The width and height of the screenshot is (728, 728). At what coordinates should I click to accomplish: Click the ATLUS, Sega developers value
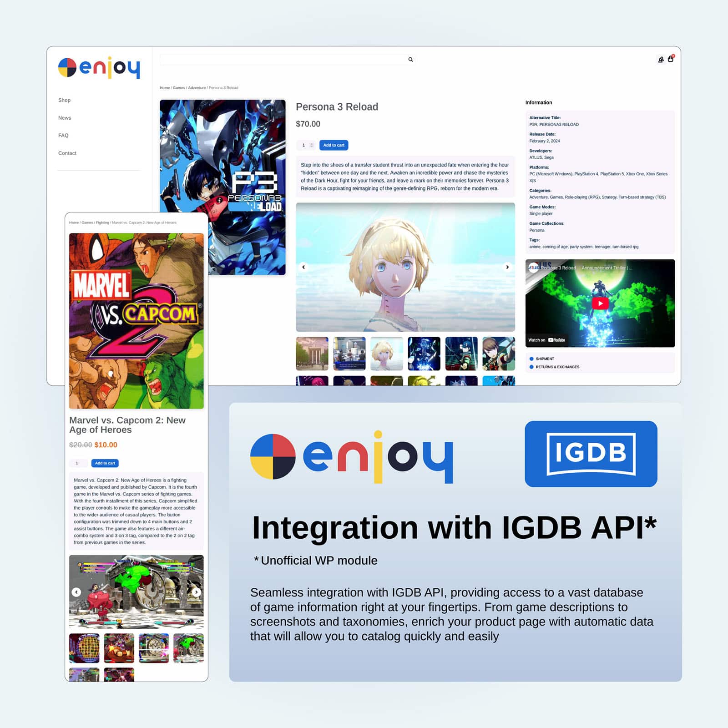(541, 157)
